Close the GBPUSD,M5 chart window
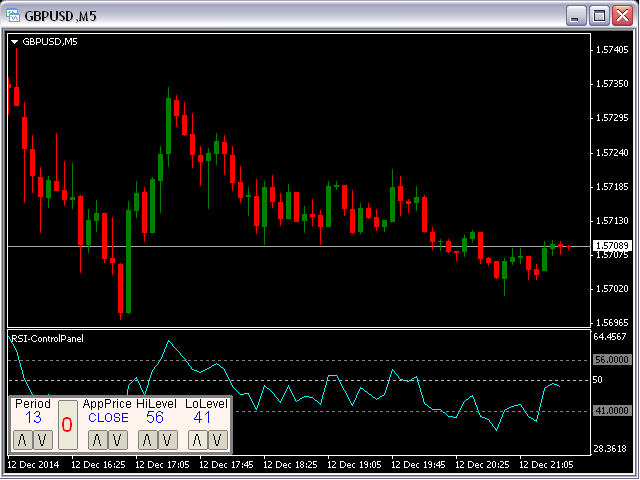 coord(622,16)
